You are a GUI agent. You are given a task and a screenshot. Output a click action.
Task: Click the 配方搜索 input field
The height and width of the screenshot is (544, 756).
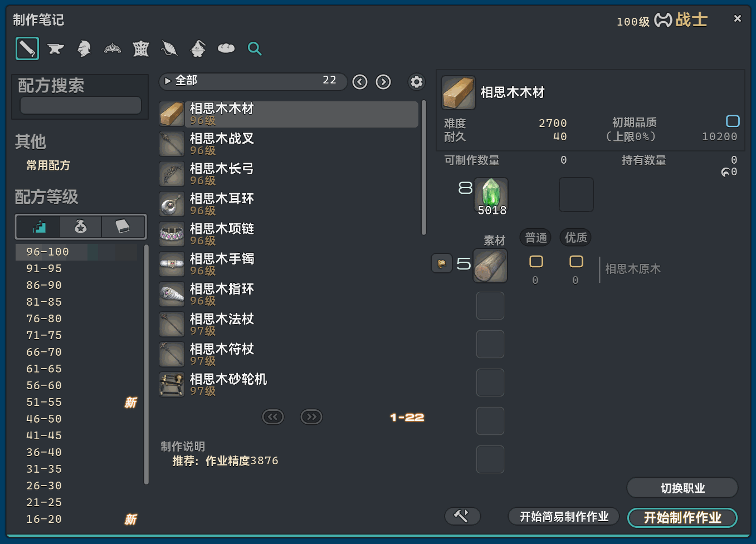tap(81, 105)
